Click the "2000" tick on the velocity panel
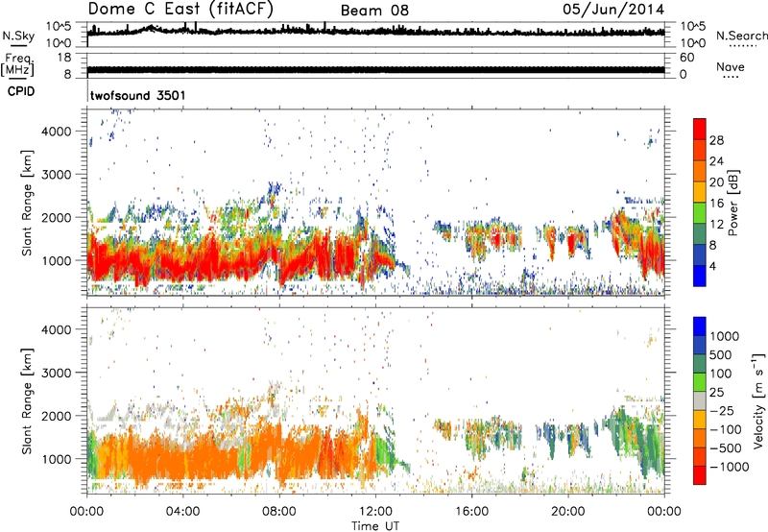 [x=56, y=416]
